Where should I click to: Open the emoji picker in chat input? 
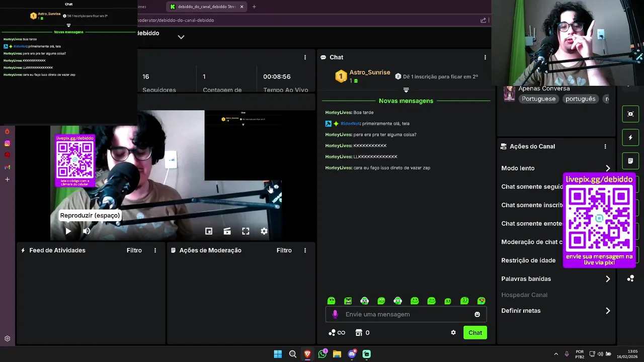tap(477, 314)
